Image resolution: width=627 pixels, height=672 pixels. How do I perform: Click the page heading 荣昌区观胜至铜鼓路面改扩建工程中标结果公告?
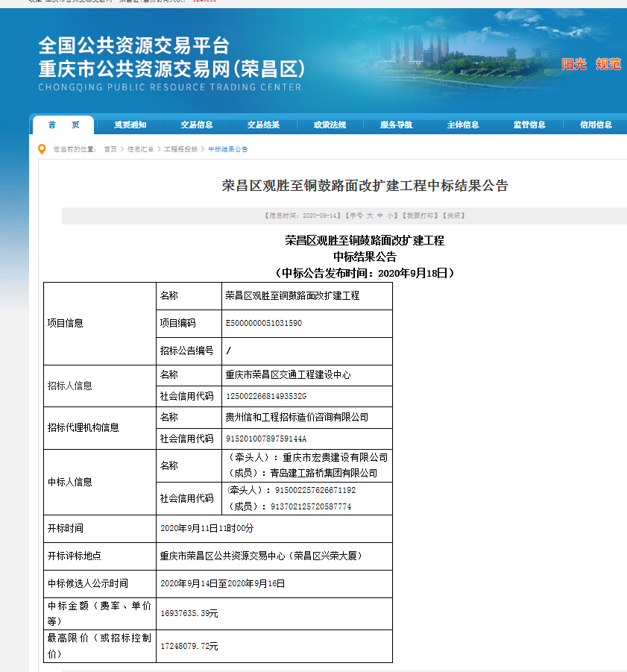tap(365, 186)
